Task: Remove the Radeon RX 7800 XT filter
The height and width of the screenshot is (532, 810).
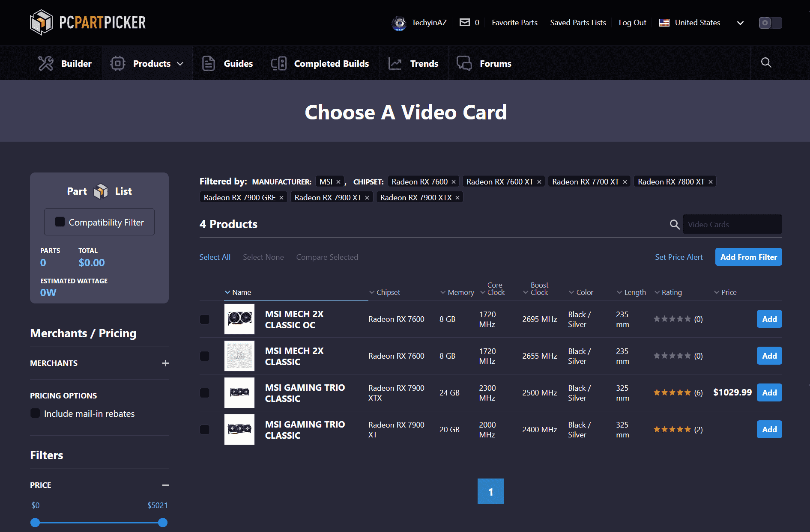Action: click(711, 182)
